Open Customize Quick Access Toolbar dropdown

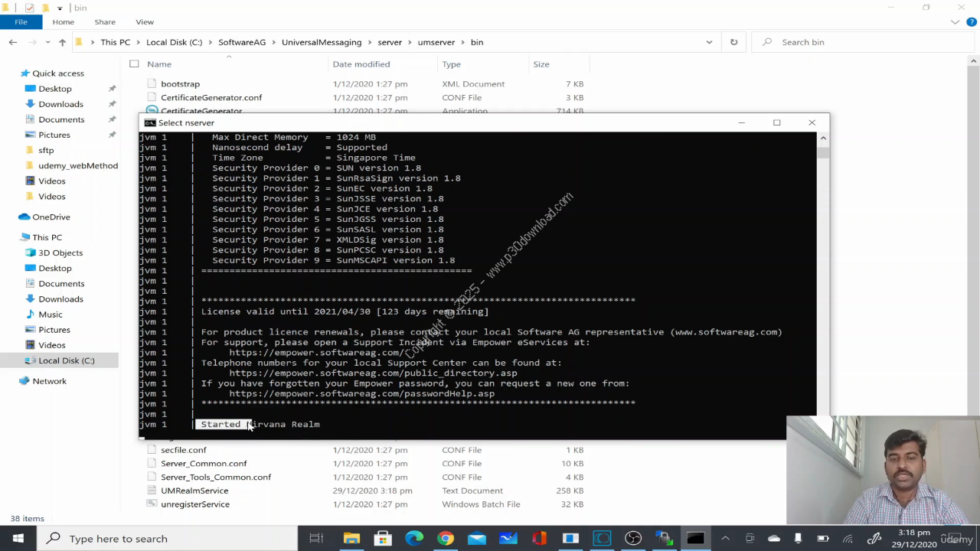(59, 8)
